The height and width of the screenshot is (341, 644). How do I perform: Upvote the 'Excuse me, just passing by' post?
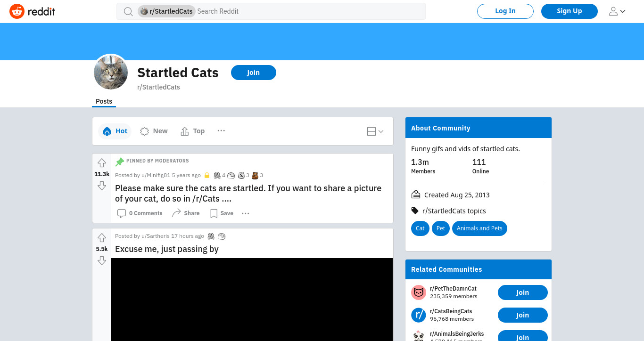[102, 238]
